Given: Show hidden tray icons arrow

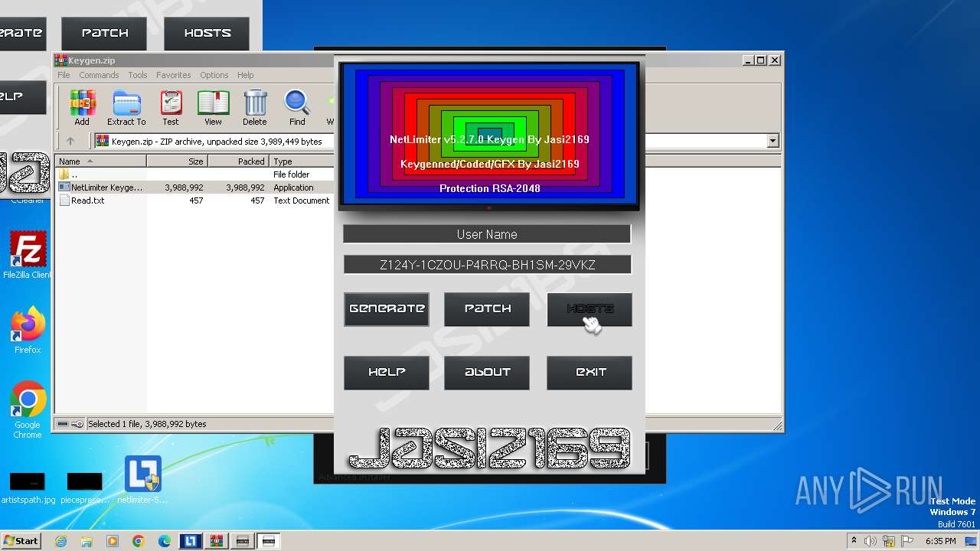Looking at the screenshot, I should coord(854,541).
